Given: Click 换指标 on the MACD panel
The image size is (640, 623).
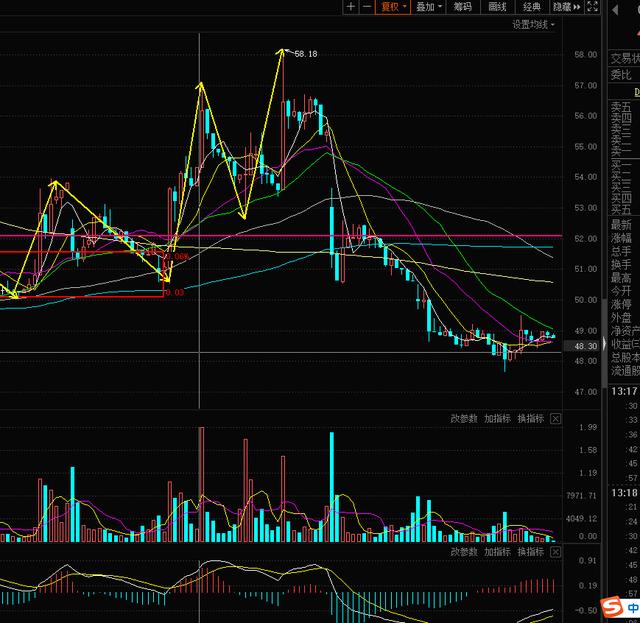Looking at the screenshot, I should pyautogui.click(x=530, y=551).
